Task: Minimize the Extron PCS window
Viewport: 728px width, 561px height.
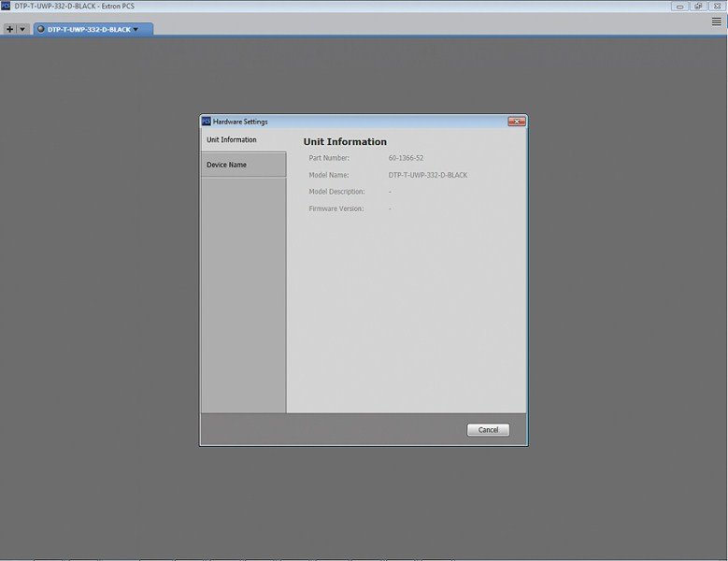Action: (679, 6)
